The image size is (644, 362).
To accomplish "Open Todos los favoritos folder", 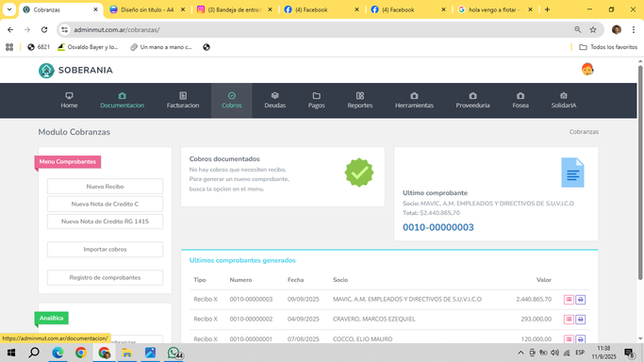I will (608, 47).
